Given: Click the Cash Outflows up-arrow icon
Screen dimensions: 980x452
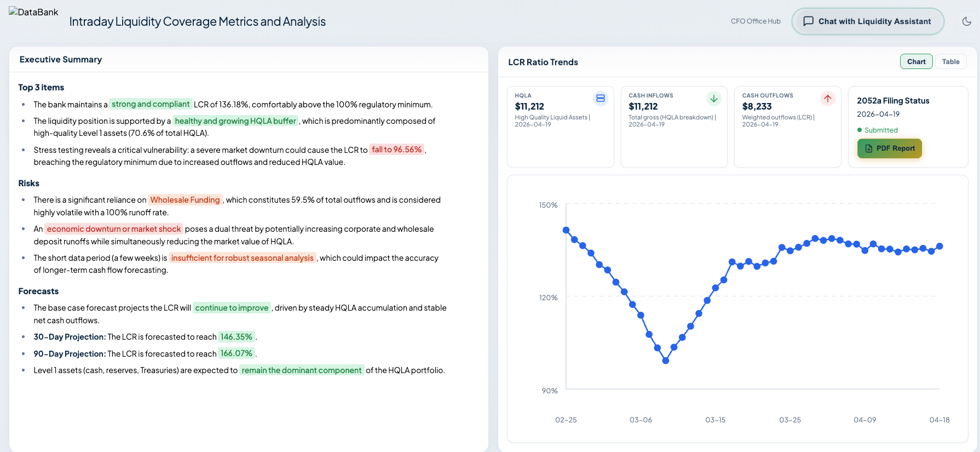Looking at the screenshot, I should point(827,99).
